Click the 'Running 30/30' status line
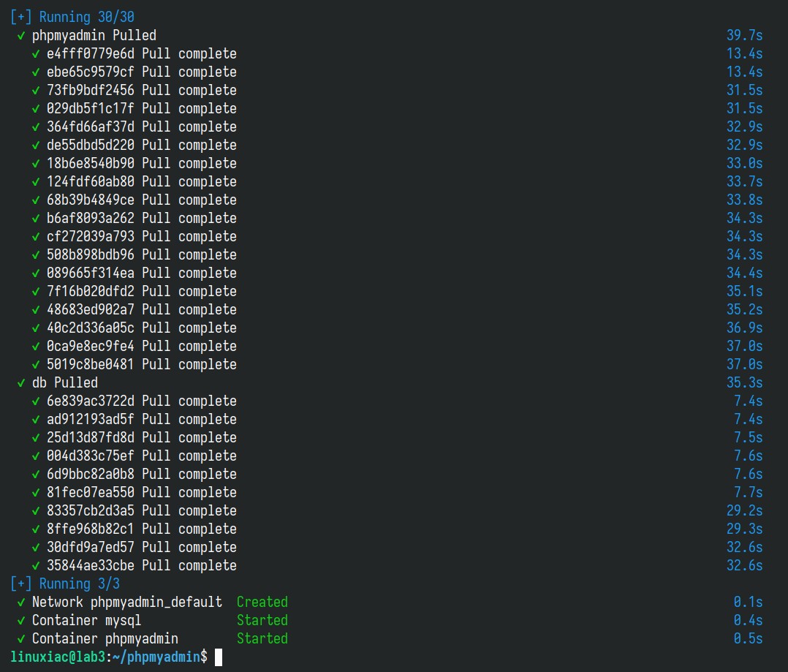 (x=72, y=17)
